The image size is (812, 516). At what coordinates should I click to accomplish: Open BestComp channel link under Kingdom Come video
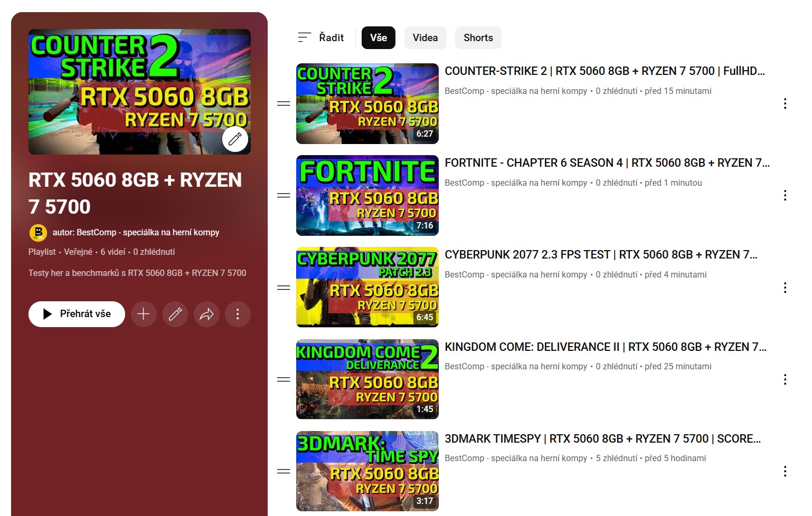pyautogui.click(x=516, y=366)
